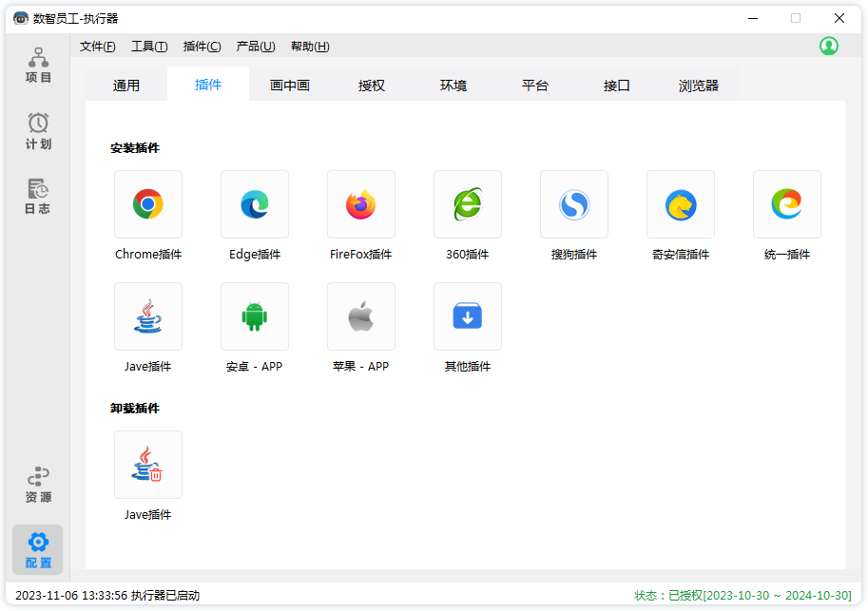Open the 安卓 - APP plugin

(x=255, y=316)
